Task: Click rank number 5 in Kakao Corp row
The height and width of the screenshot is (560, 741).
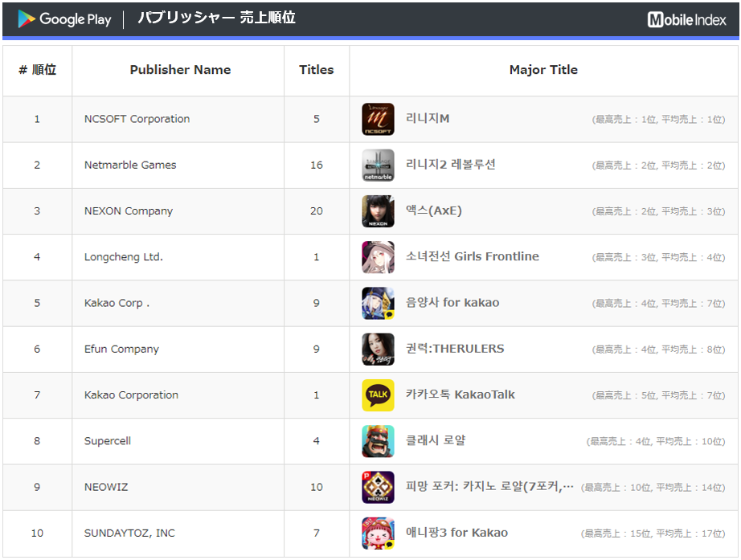Action: coord(37,303)
